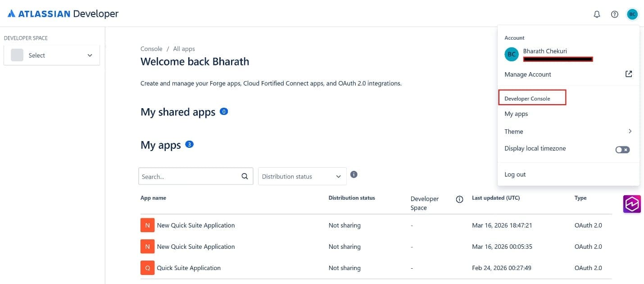Click the Console breadcrumb link
The width and height of the screenshot is (644, 284).
[151, 49]
